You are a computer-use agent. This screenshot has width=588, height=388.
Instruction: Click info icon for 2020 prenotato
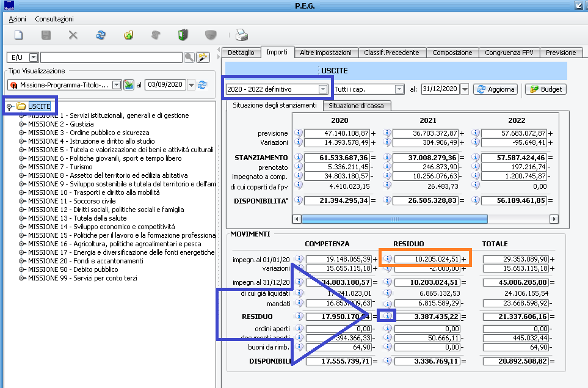(x=299, y=167)
